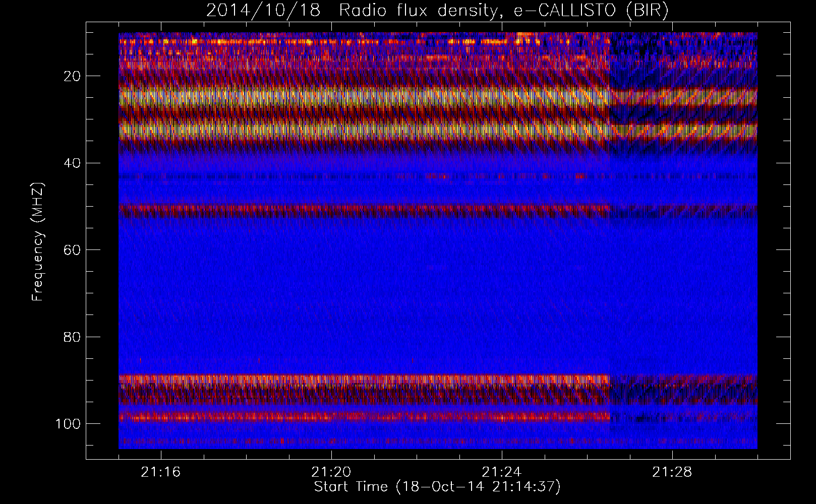This screenshot has height=504, width=816.
Task: Click the '80' frequency tick label
Action: [x=71, y=337]
